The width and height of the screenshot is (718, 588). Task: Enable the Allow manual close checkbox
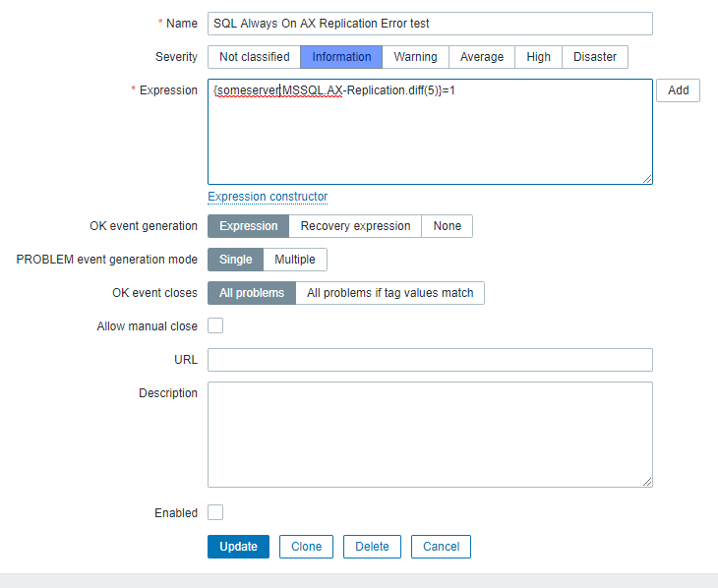(215, 325)
